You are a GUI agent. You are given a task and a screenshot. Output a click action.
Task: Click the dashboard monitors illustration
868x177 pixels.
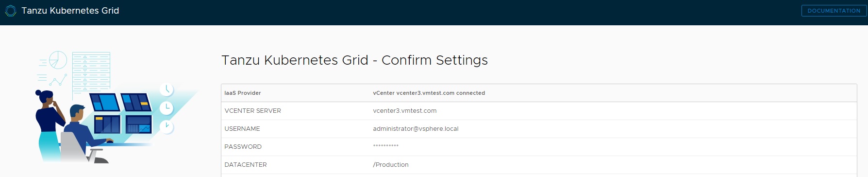[122, 113]
